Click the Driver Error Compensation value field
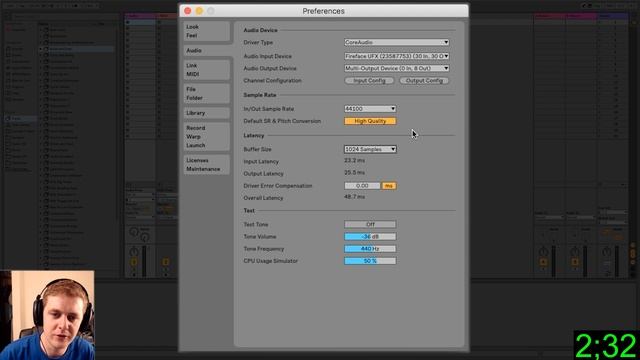The height and width of the screenshot is (360, 640). click(362, 186)
